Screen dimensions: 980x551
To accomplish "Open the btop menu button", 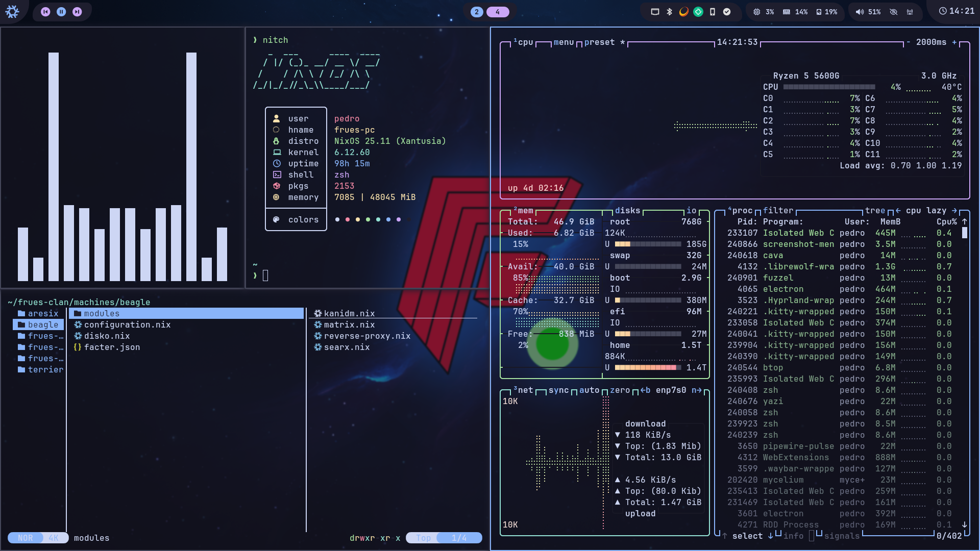I will coord(563,42).
